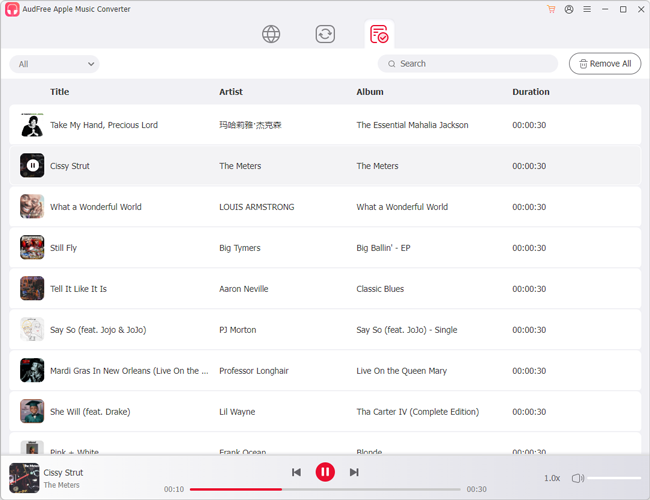Click now-playing Cissy Strut cover
Image resolution: width=650 pixels, height=500 pixels.
[24, 478]
